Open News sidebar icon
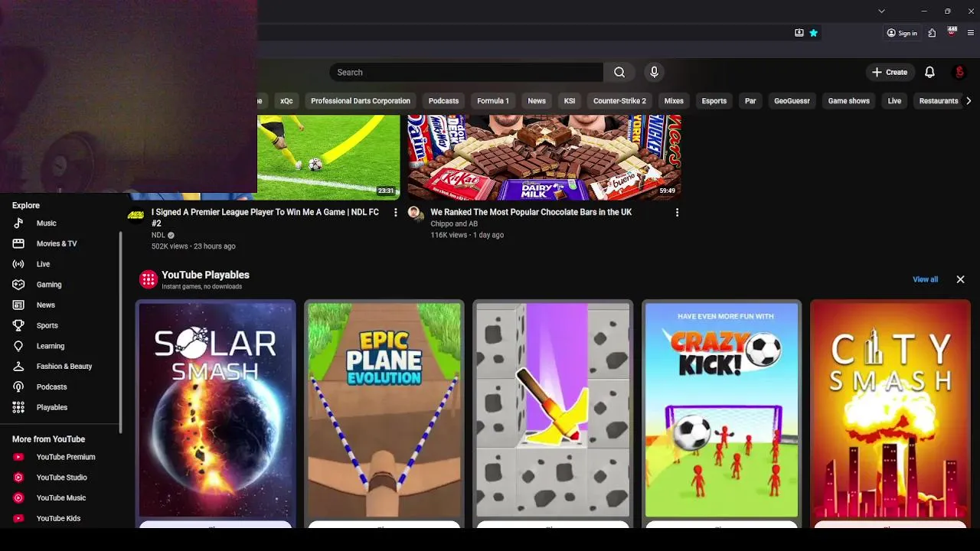 click(x=19, y=305)
